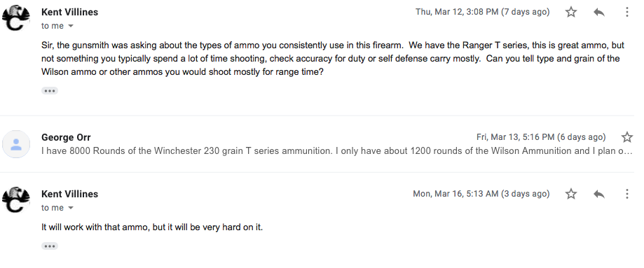Click Kent Villines sender name in first message

[70, 13]
